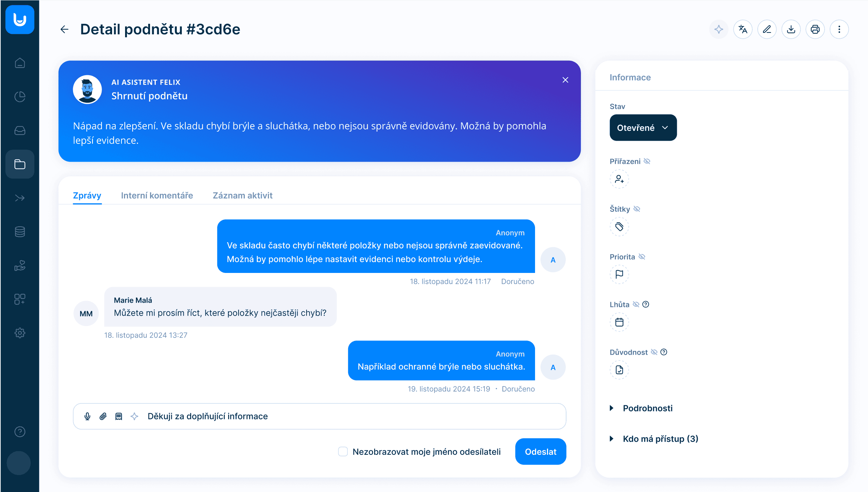The image size is (868, 492).
Task: Attach a file with the paperclip icon
Action: coord(103,416)
